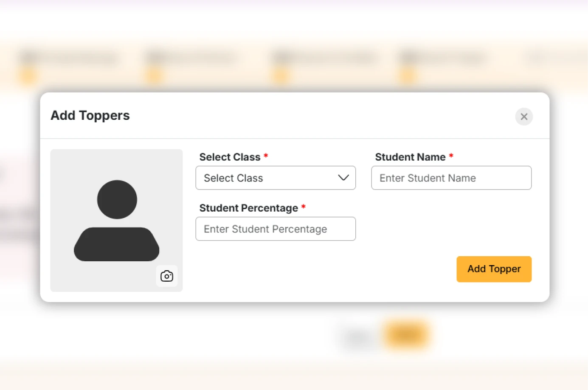This screenshot has height=390, width=588.
Task: Click the blurred grey button behind the dialog
Action: 359,338
